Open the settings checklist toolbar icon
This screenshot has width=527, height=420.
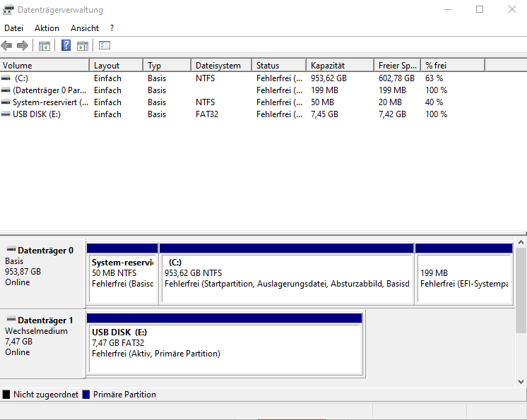[x=104, y=45]
